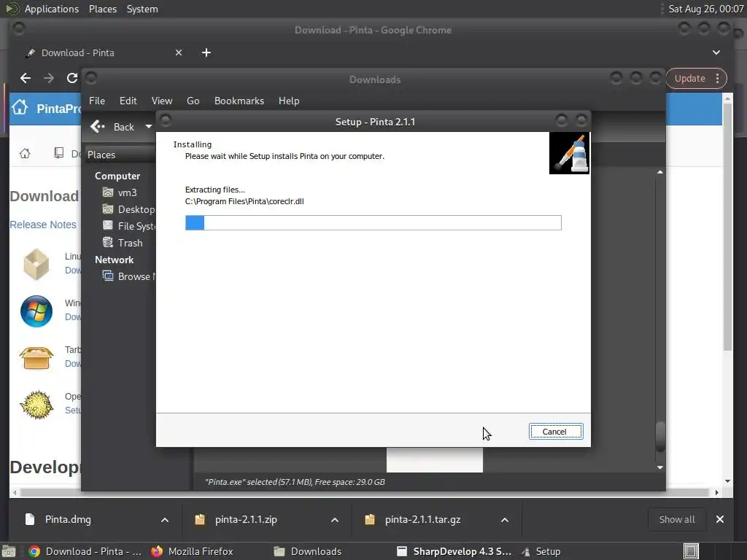
Task: Click the Desktop folder icon
Action: point(108,209)
